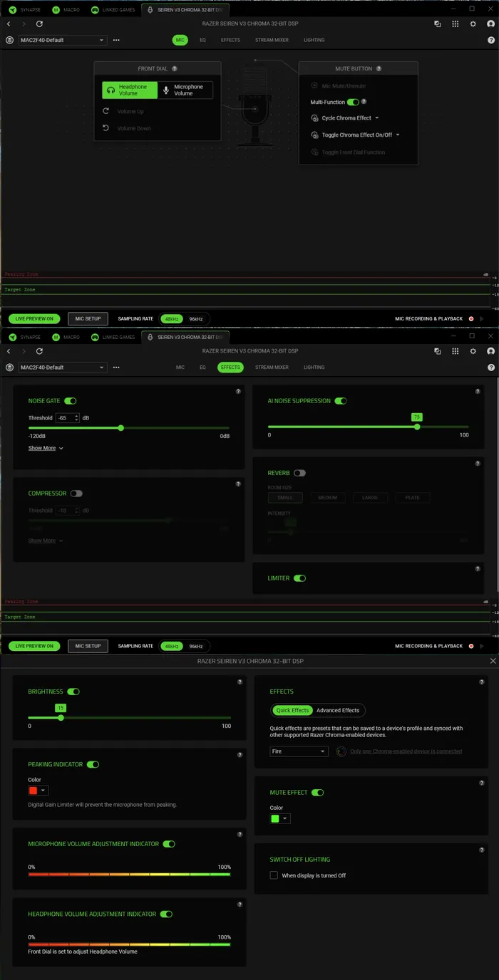Open the Front Dial help icon
This screenshot has width=499, height=980.
click(175, 68)
